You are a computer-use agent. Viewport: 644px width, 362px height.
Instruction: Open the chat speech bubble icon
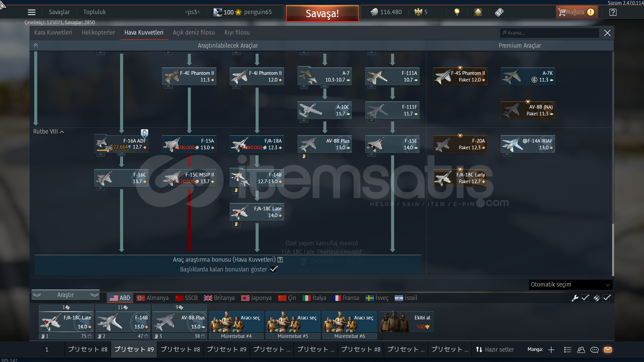click(x=594, y=350)
